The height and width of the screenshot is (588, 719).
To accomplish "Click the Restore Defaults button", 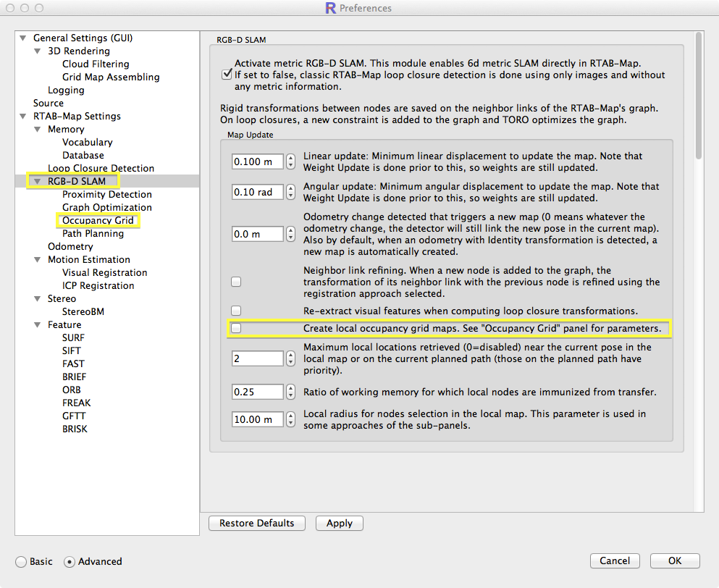I will 256,524.
